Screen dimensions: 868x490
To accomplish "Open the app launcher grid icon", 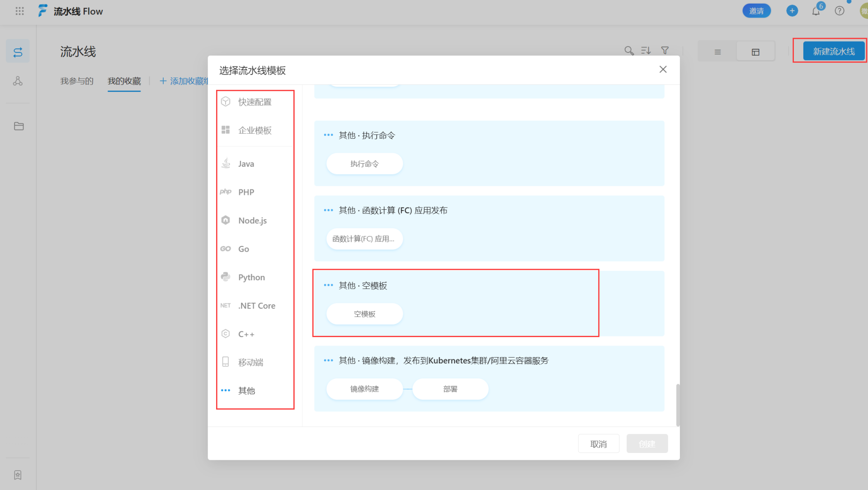I will (x=19, y=11).
